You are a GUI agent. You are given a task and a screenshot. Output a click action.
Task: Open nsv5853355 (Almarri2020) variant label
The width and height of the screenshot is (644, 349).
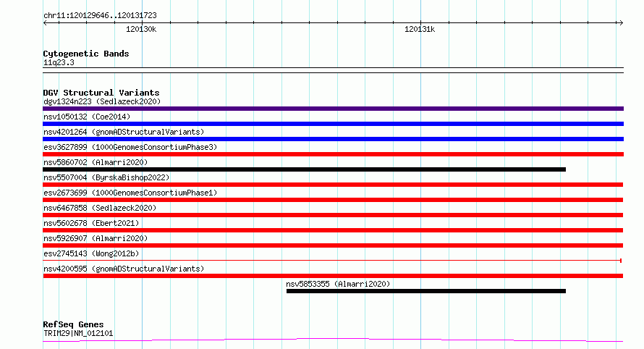coord(338,284)
